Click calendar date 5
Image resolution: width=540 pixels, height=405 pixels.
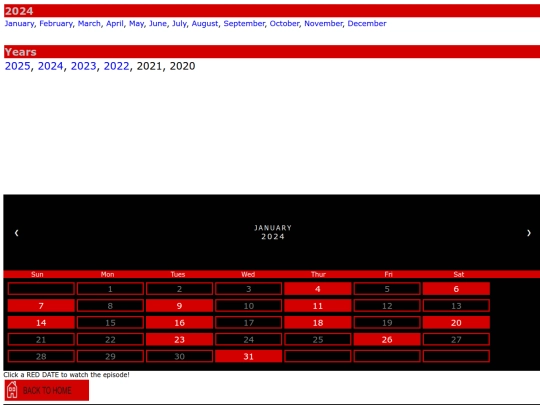click(387, 289)
